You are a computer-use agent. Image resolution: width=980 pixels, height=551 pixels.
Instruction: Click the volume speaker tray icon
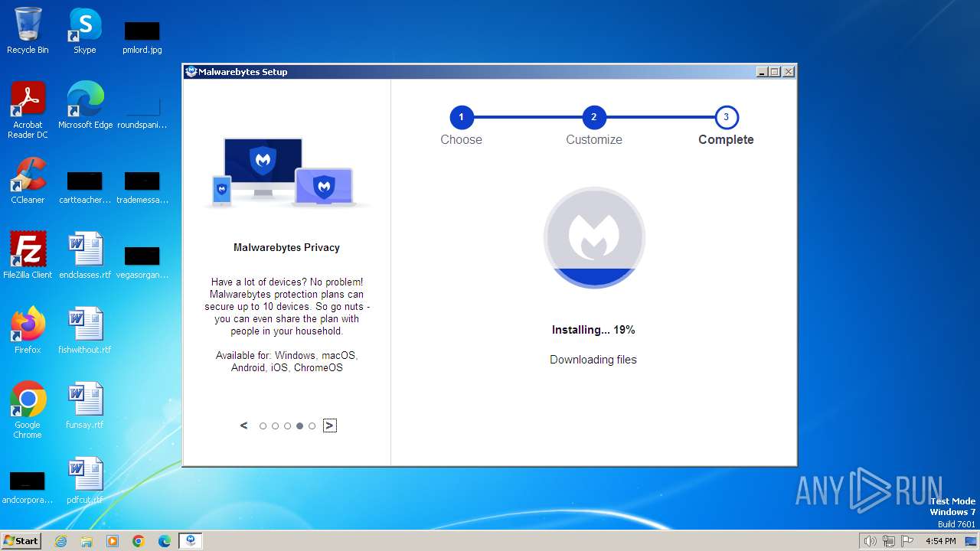click(870, 541)
